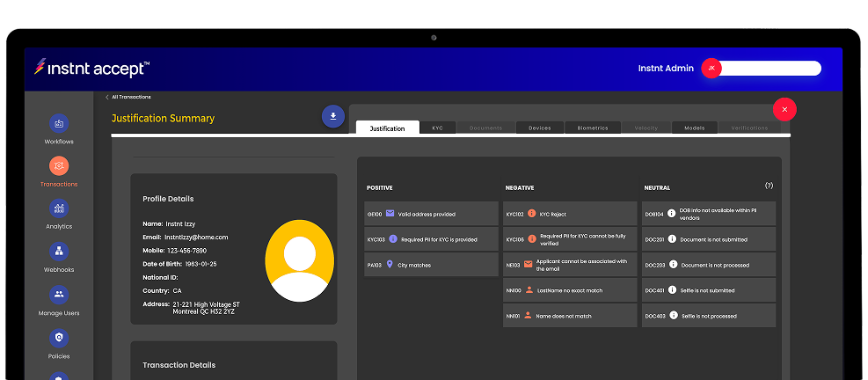Click the DOC401 code label
The image size is (868, 380).
point(653,290)
